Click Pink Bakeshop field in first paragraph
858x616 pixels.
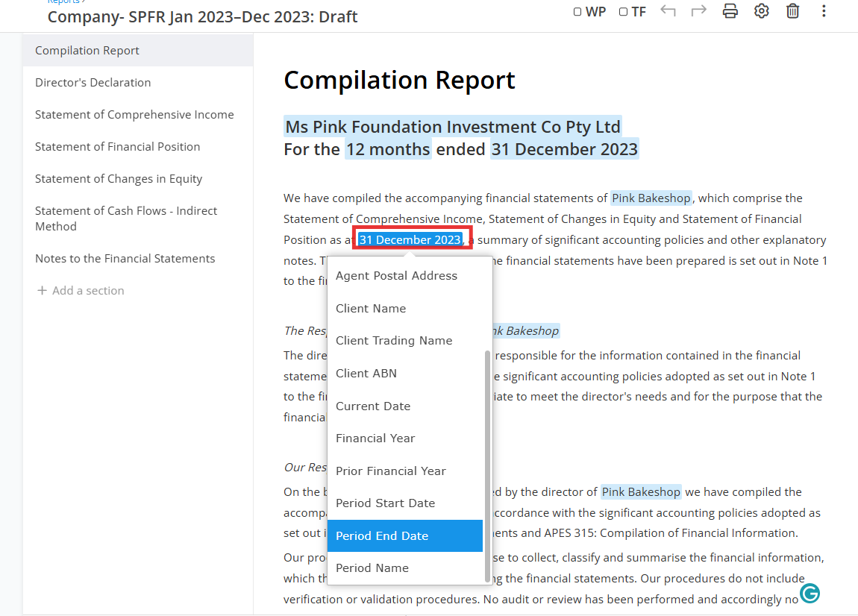pos(651,198)
